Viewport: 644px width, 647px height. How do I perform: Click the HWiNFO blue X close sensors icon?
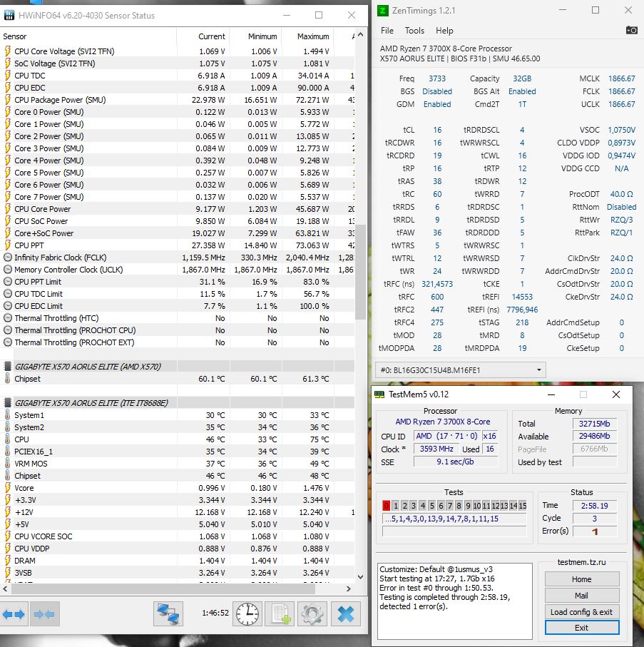(345, 614)
